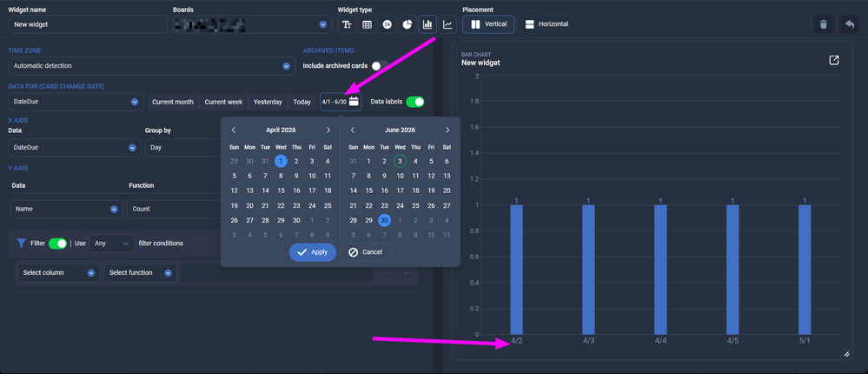Viewport: 868px width, 374px height.
Task: Choose Horizontal placement
Action: 547,24
